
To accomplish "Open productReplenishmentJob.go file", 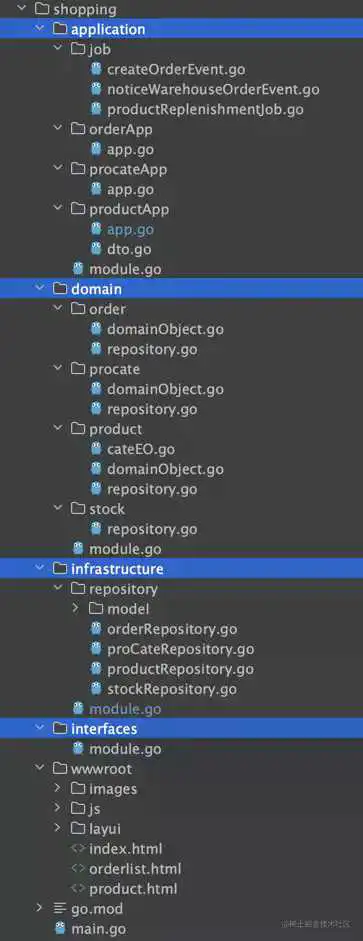I will click(205, 109).
